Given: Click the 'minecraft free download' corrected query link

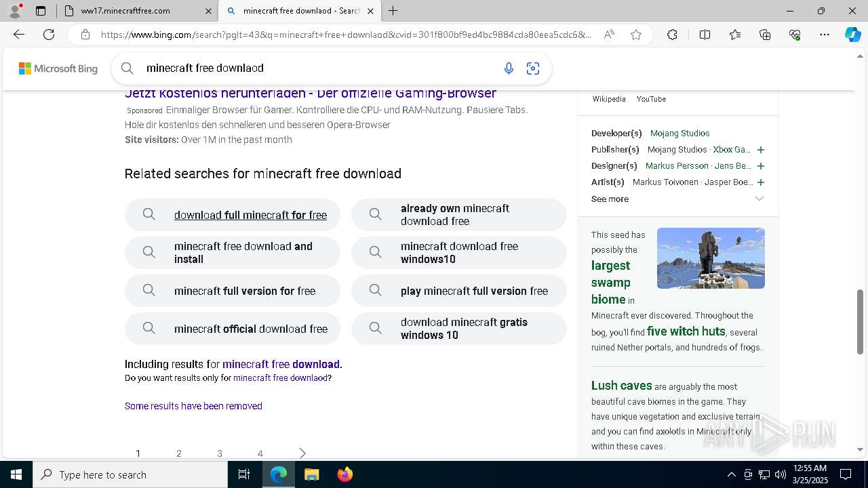Looking at the screenshot, I should (282, 364).
